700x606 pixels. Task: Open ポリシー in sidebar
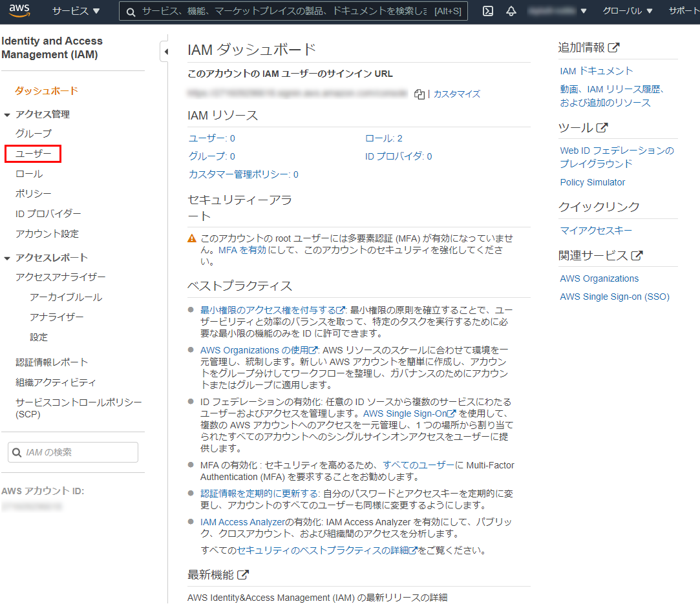34,194
